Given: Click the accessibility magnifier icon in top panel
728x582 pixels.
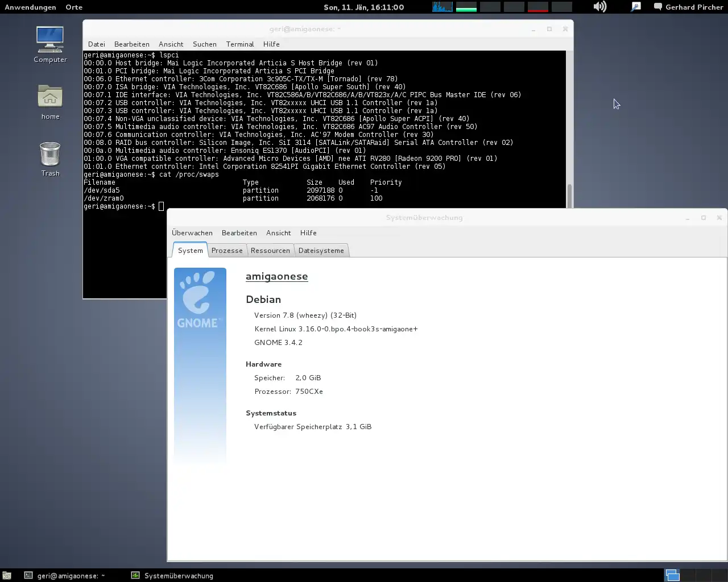Looking at the screenshot, I should (636, 7).
